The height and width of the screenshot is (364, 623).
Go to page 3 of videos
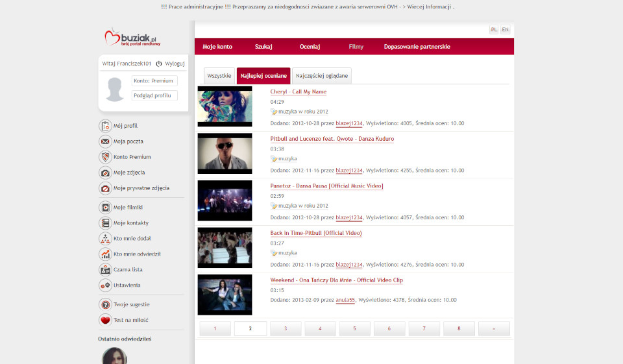click(286, 328)
